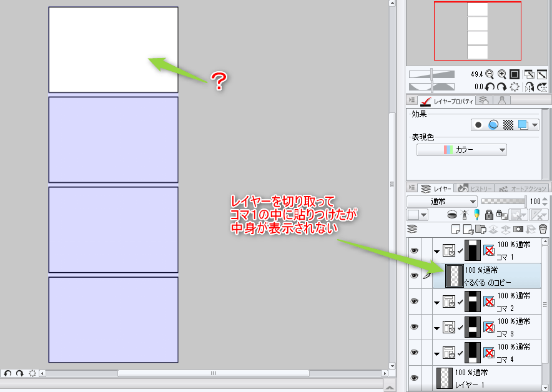
Task: Collapse the コマ 2 folder
Action: [437, 303]
